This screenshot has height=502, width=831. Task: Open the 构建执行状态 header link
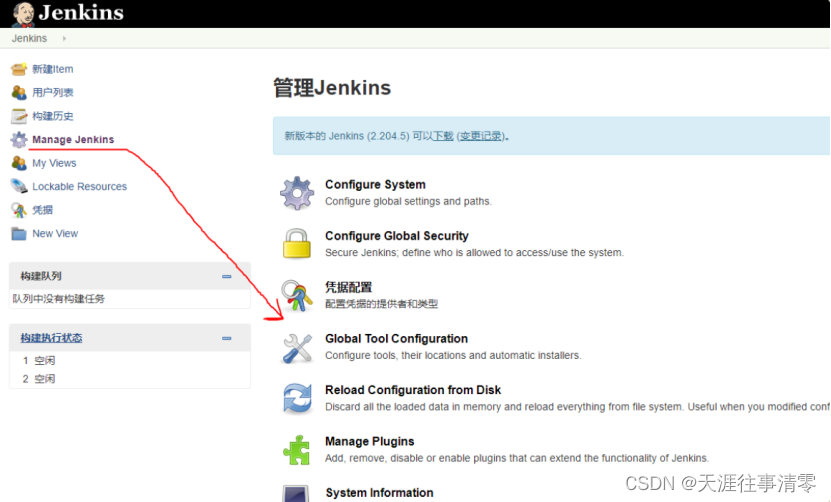[x=51, y=338]
